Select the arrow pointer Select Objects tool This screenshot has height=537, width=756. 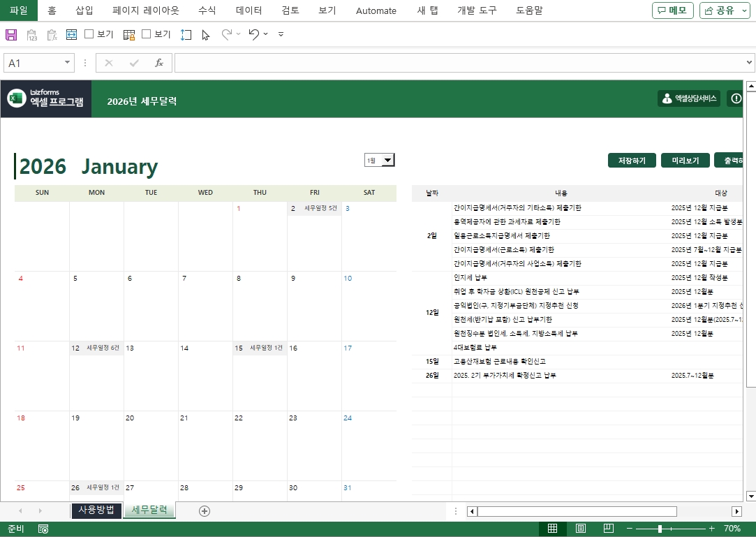coord(206,34)
